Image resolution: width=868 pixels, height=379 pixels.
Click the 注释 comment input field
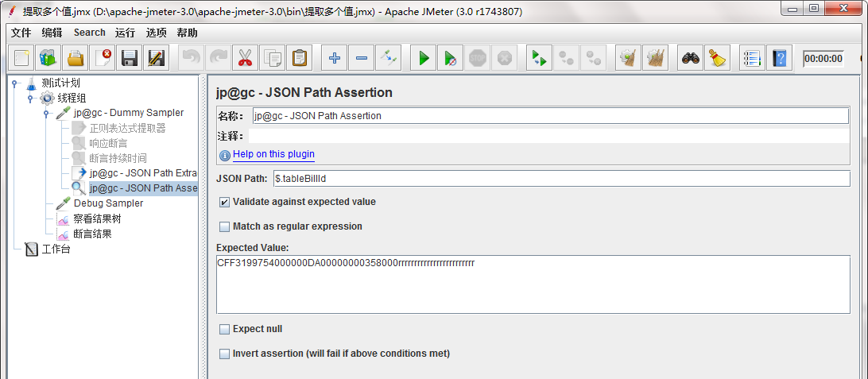click(x=548, y=136)
